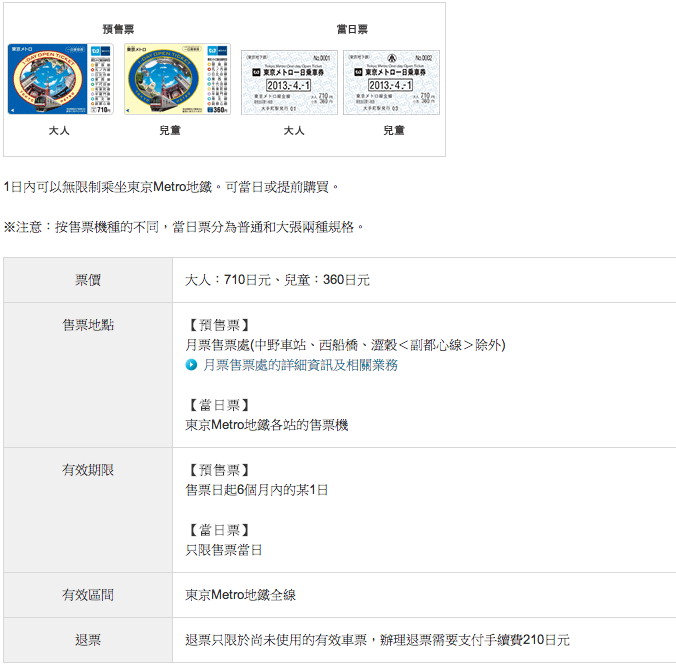Click the 當日票 heading above the tickets
This screenshot has height=666, width=676.
tap(352, 29)
